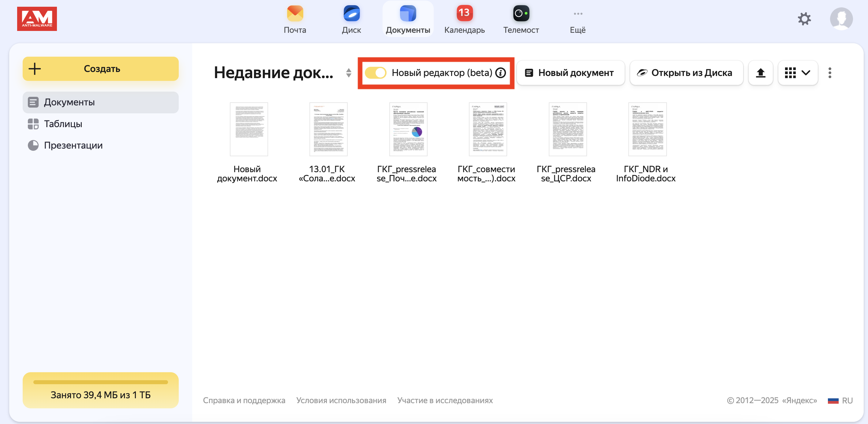Image resolution: width=868 pixels, height=424 pixels.
Task: Click the Открыть из Диска button
Action: point(686,73)
